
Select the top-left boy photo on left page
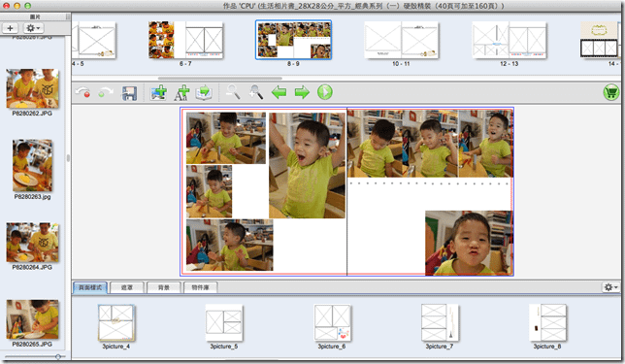(x=225, y=138)
